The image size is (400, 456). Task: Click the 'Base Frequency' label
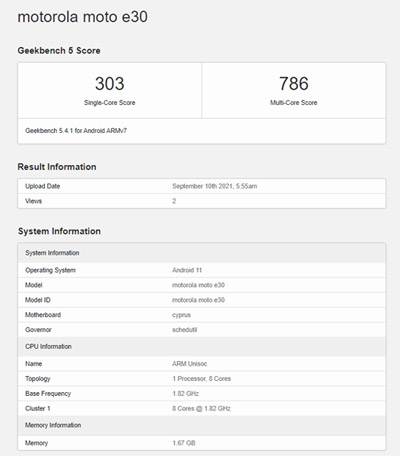tap(48, 394)
